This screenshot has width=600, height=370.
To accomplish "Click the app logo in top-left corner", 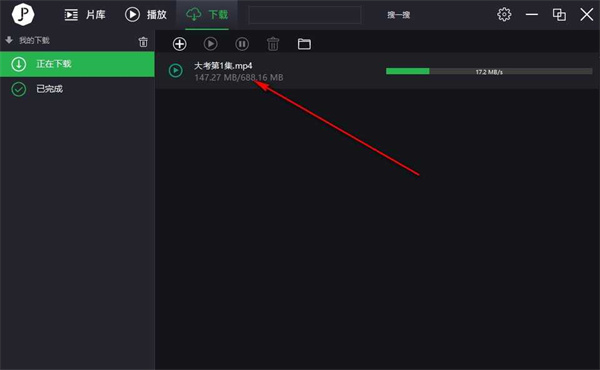I will point(23,14).
